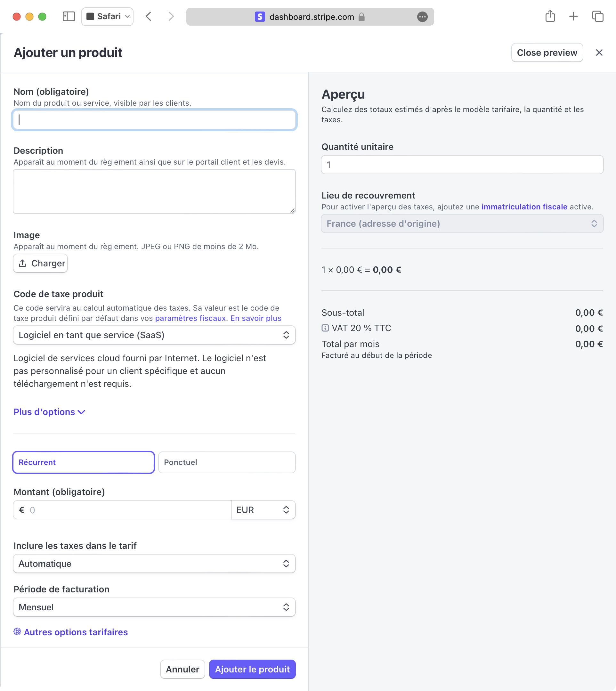Click the Safari sidebar toggle icon
This screenshot has width=616, height=691.
[x=69, y=16]
